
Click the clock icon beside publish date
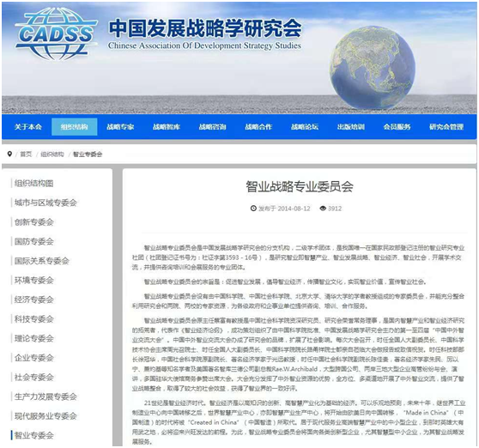coord(253,209)
